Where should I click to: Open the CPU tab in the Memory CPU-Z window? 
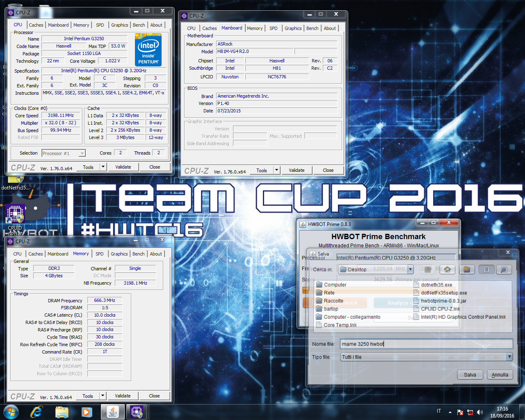pos(17,254)
